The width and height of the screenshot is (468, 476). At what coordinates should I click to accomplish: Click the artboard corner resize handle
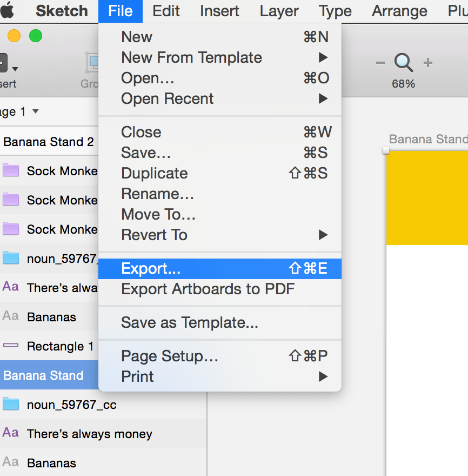pos(386,150)
